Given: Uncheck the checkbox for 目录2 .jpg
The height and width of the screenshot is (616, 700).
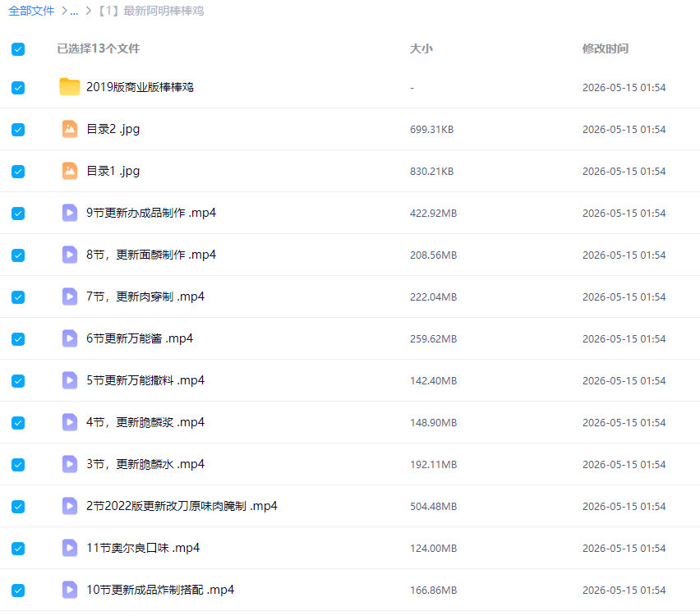Looking at the screenshot, I should coord(18,130).
